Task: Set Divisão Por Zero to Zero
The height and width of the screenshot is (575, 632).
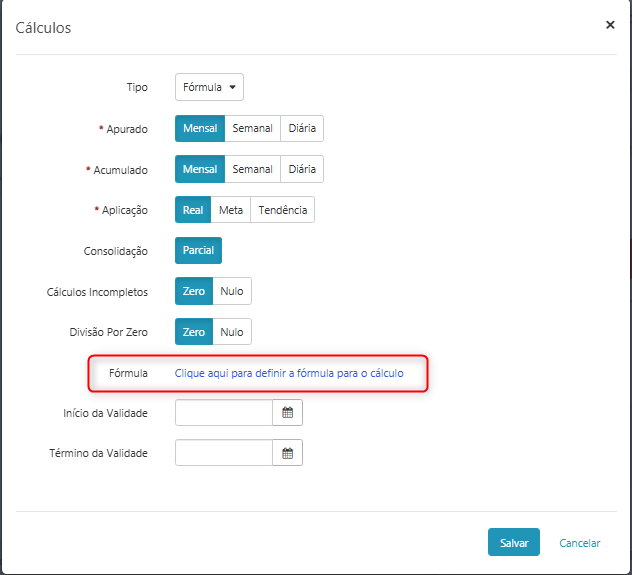Action: click(194, 332)
